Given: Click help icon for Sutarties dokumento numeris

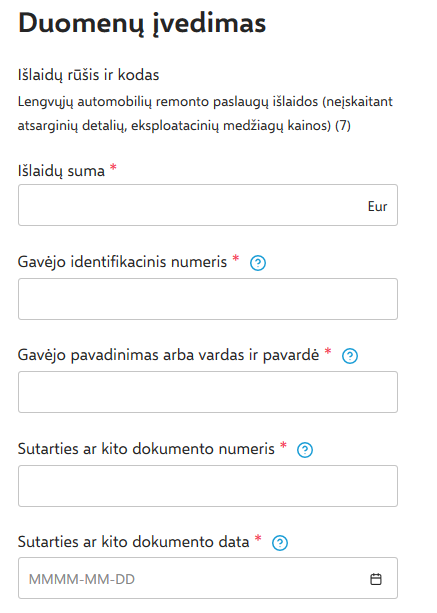Looking at the screenshot, I should [x=305, y=450].
